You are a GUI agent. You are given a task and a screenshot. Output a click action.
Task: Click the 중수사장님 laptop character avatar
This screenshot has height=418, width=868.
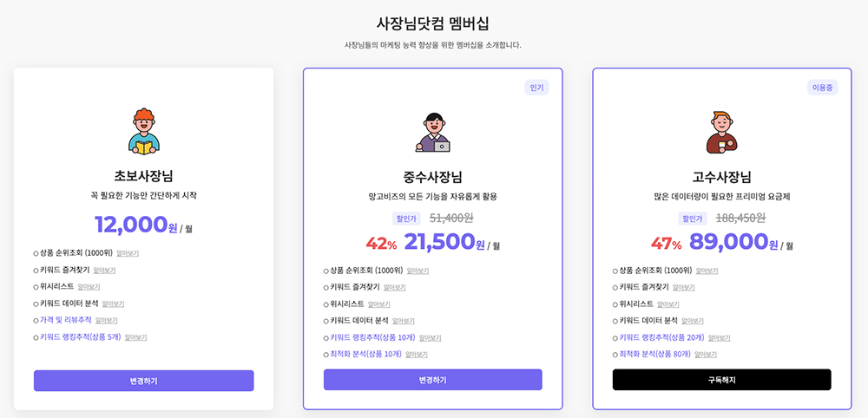click(433, 132)
